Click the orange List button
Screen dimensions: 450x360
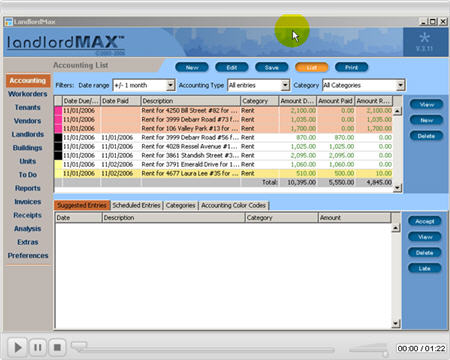pyautogui.click(x=312, y=67)
